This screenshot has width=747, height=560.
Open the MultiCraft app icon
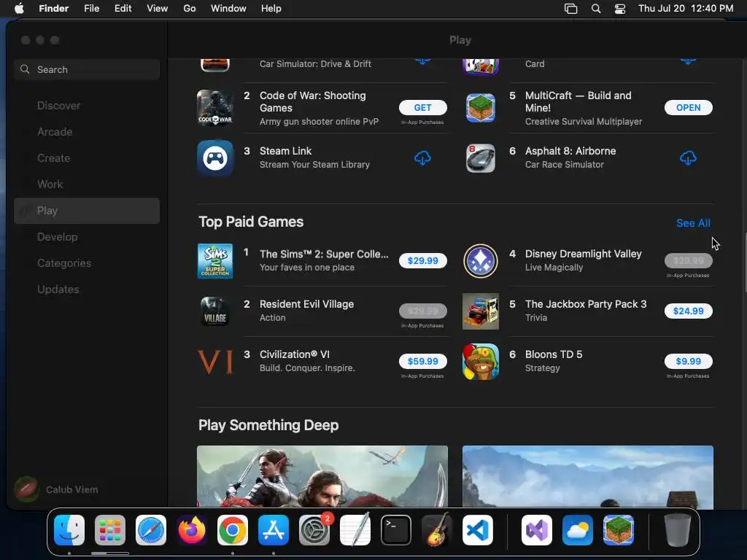[x=480, y=108]
